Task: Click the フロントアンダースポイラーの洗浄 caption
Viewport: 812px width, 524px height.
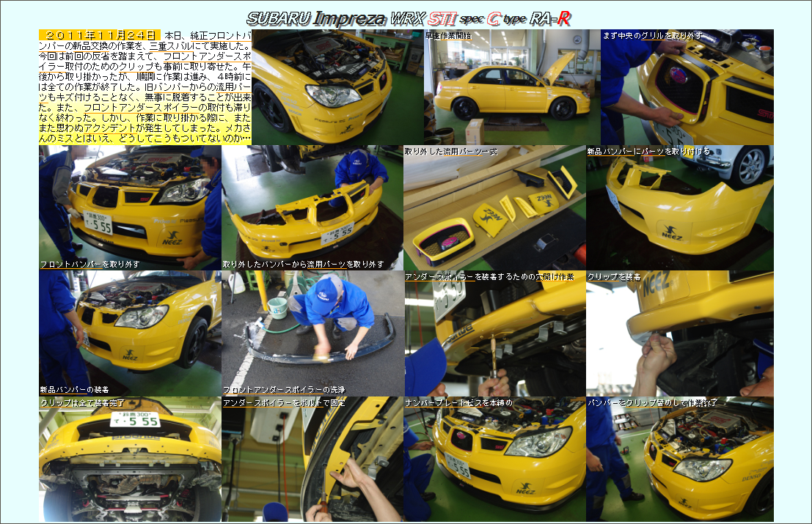Action: (x=283, y=390)
